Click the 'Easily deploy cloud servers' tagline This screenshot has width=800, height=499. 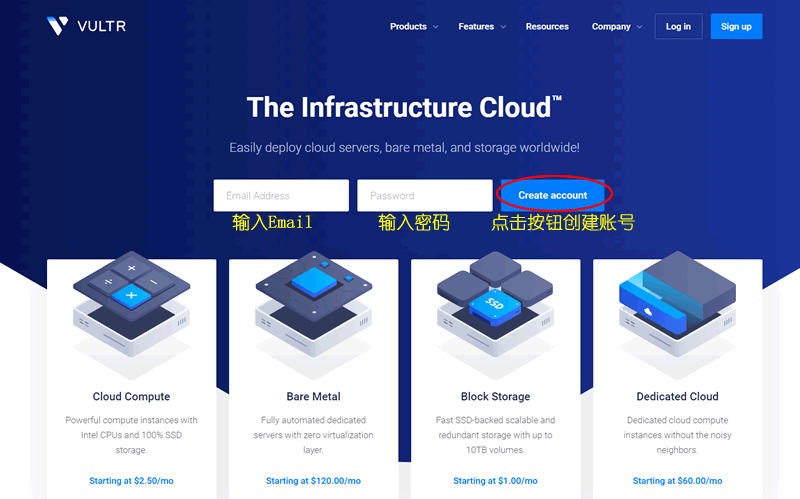[404, 147]
